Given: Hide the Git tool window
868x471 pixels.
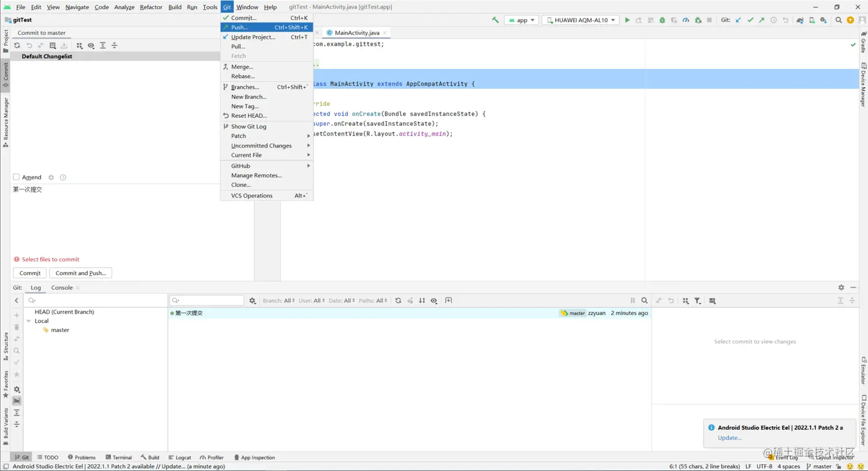Looking at the screenshot, I should pos(853,287).
